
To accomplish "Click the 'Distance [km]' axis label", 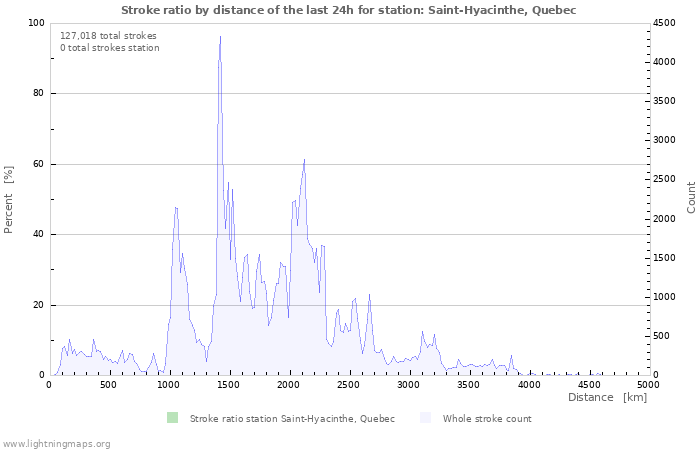I will (608, 397).
